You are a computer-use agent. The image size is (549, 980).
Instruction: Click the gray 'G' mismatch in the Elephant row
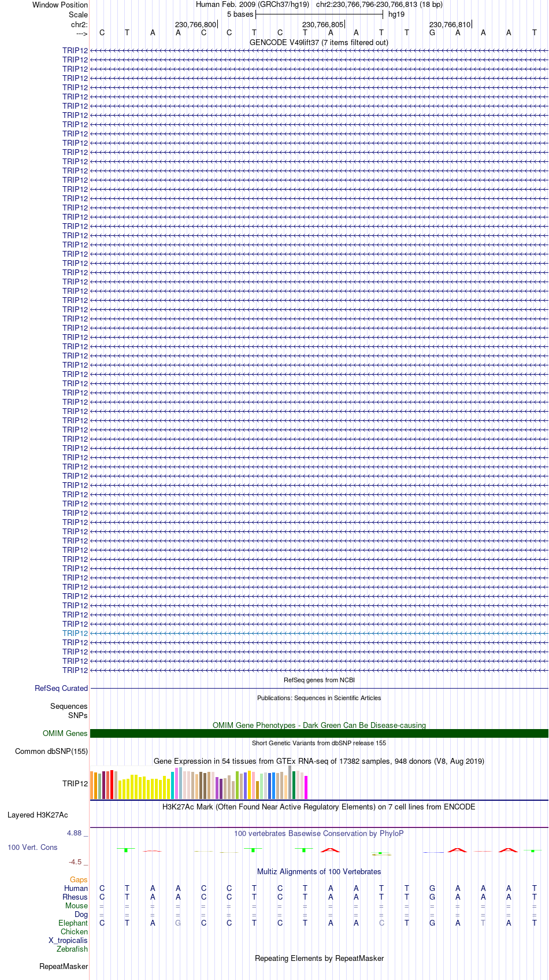178,923
